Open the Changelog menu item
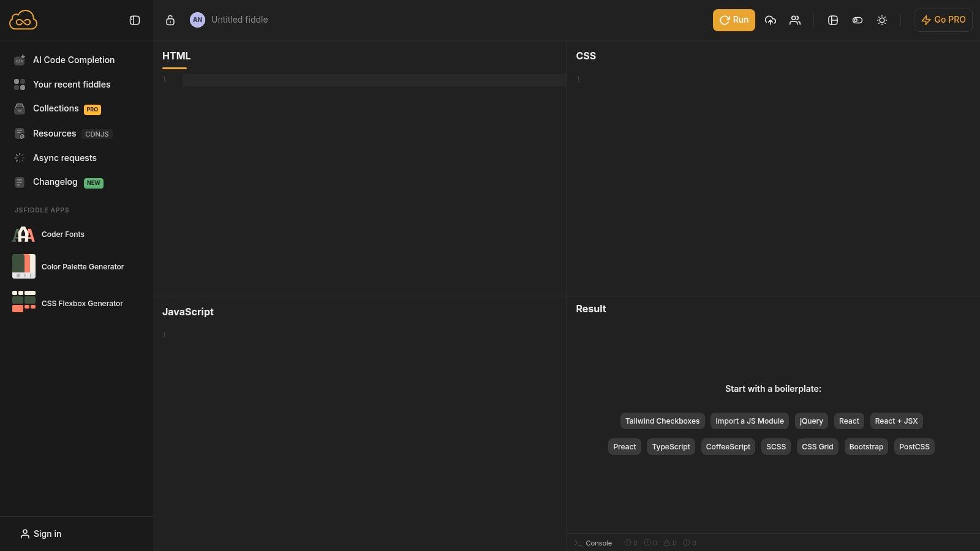This screenshot has height=551, width=980. click(55, 182)
